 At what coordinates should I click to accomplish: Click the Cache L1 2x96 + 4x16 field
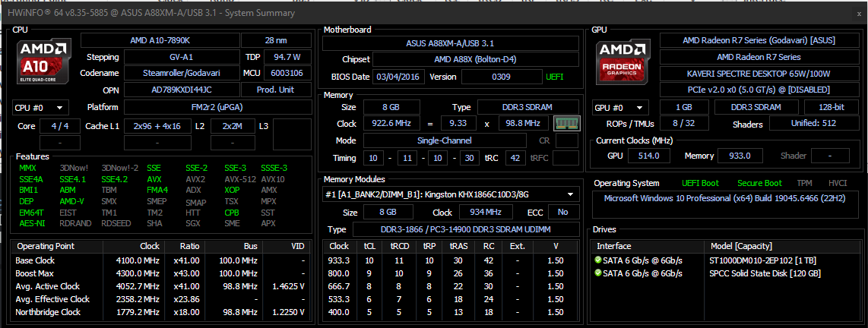click(157, 126)
